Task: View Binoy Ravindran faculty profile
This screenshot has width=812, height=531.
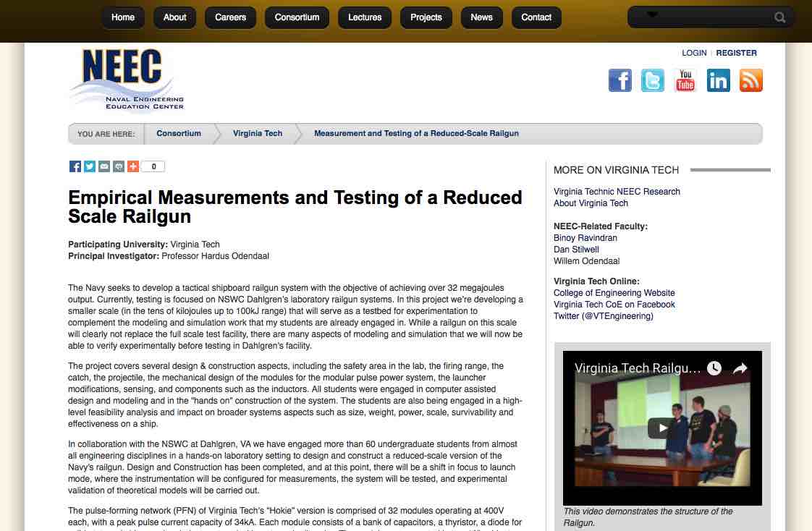Action: (585, 238)
